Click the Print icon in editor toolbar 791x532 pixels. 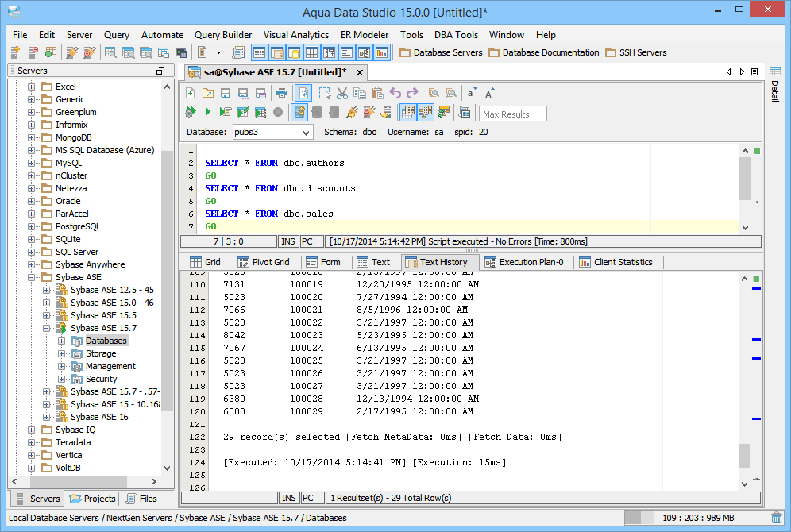tap(281, 93)
